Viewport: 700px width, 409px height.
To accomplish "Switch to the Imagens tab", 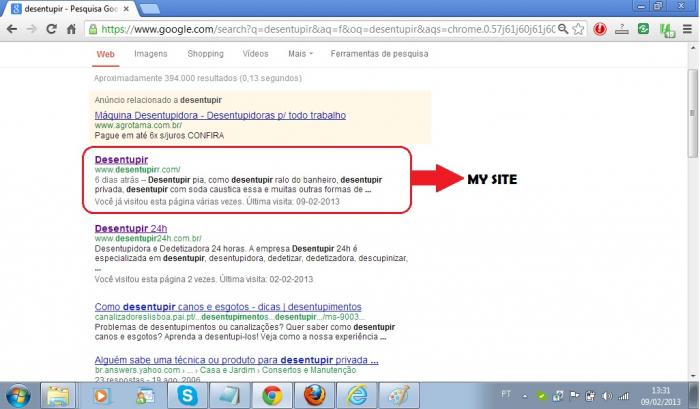I will [150, 54].
